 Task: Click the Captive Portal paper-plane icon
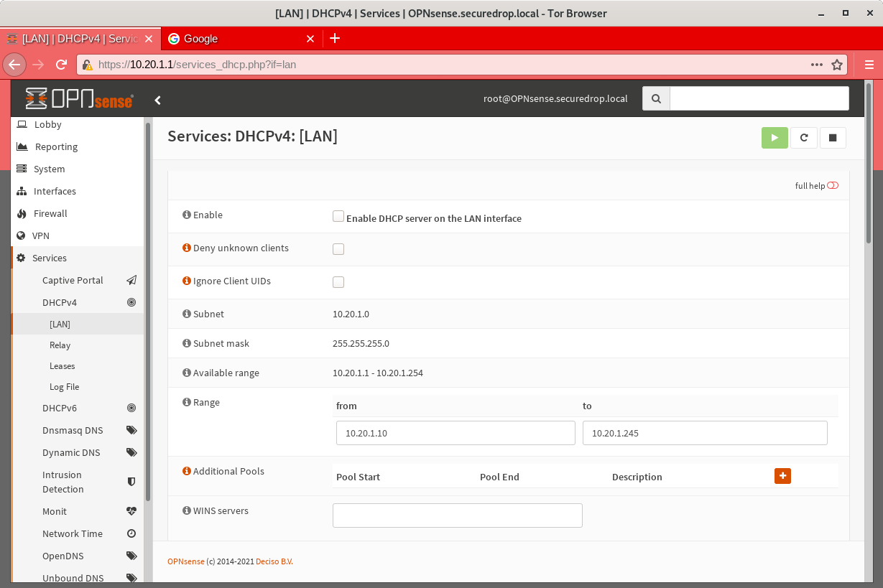(131, 280)
